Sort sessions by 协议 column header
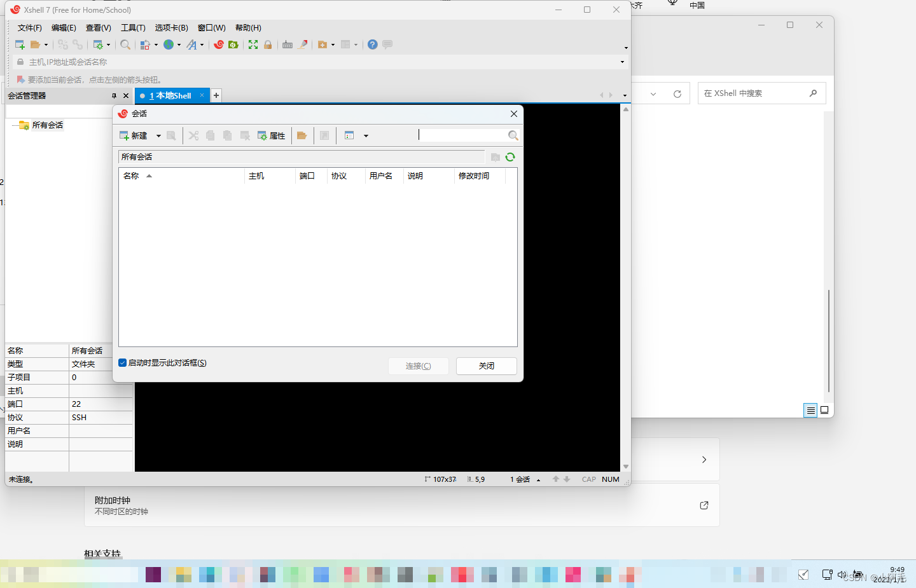The image size is (916, 588). point(347,176)
